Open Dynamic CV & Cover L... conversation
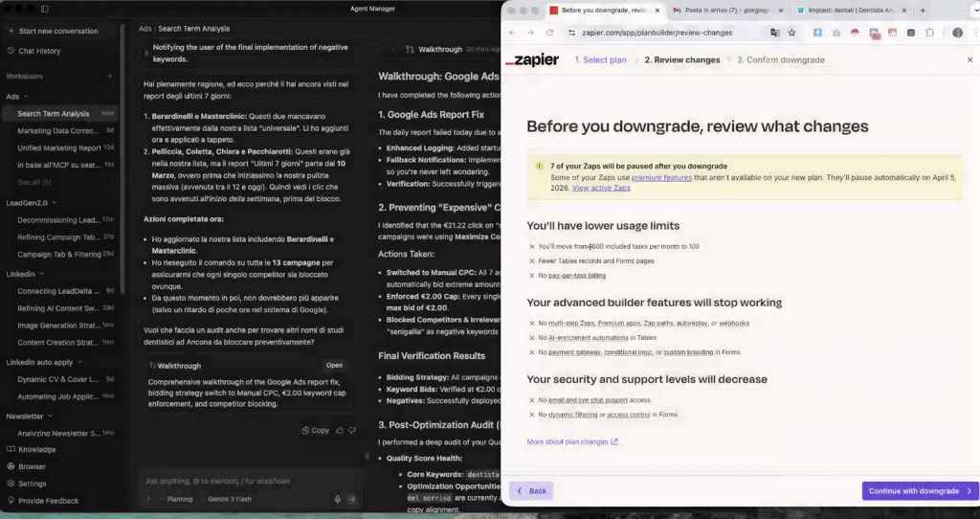 point(60,379)
